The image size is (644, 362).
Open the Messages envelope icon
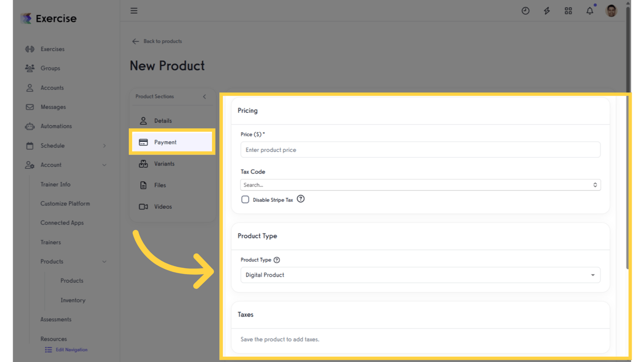pyautogui.click(x=29, y=107)
